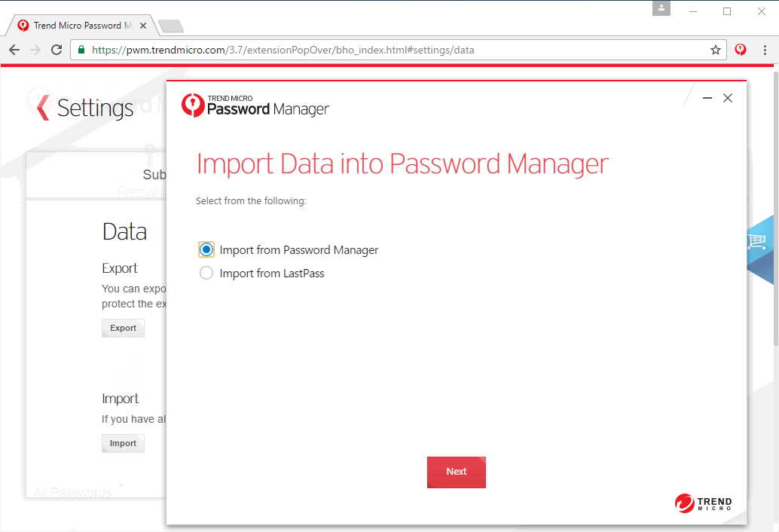
Task: Reload the page with refresh icon
Action: [x=57, y=50]
